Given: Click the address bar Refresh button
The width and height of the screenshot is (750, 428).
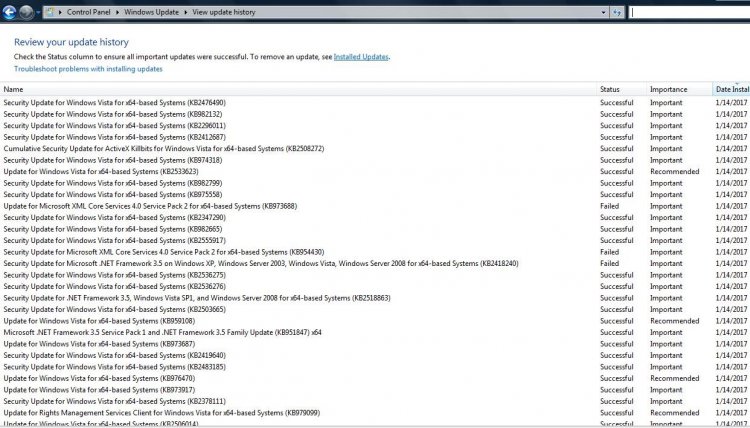Looking at the screenshot, I should pyautogui.click(x=617, y=12).
